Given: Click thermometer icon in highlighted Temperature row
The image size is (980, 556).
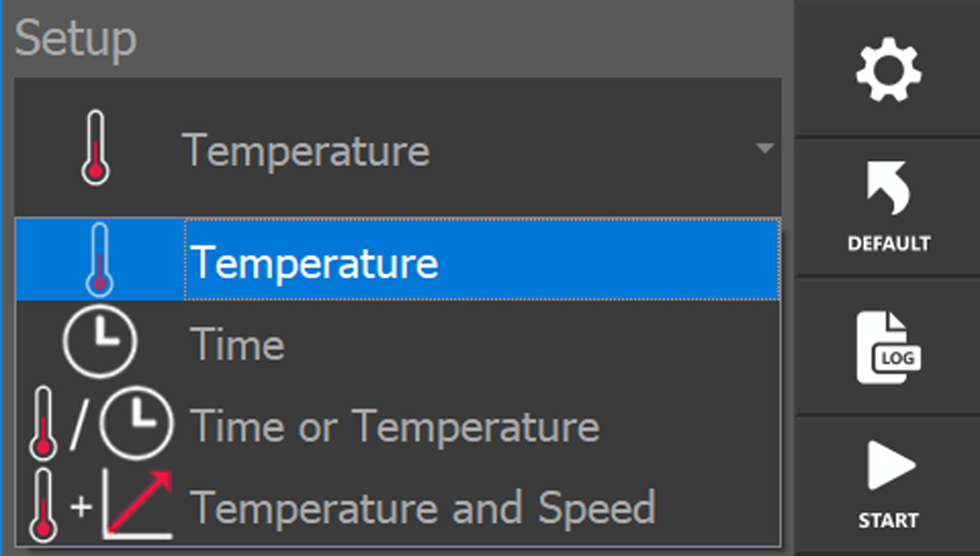Looking at the screenshot, I should (99, 259).
